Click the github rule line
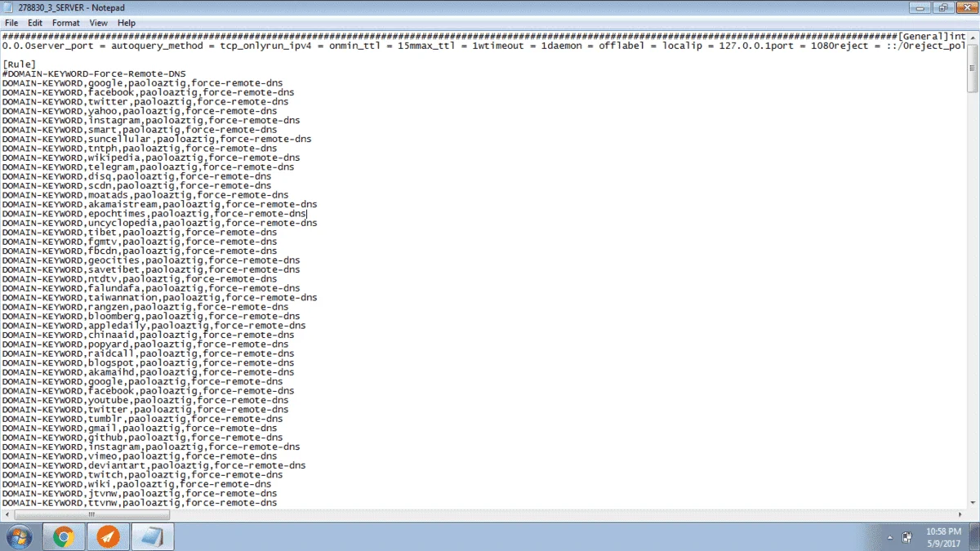This screenshot has height=551, width=980. pyautogui.click(x=142, y=438)
